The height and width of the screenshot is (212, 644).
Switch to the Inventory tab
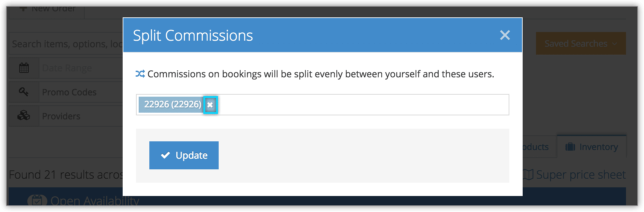click(x=592, y=147)
